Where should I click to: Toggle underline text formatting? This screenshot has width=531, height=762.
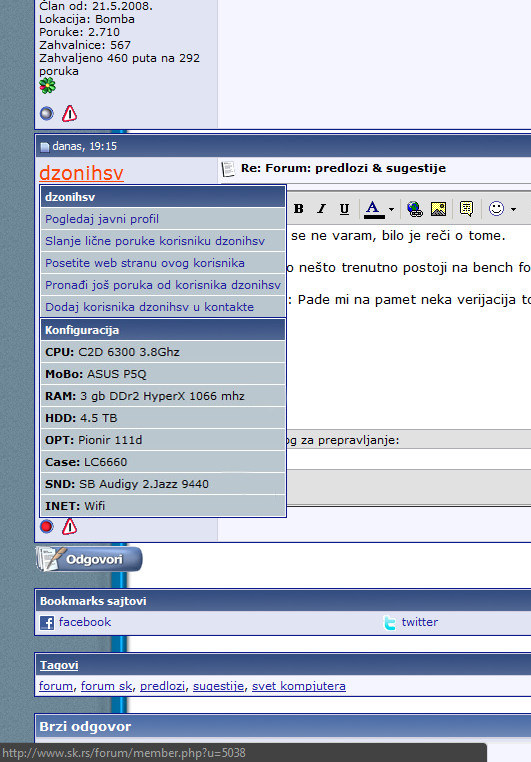(x=344, y=208)
